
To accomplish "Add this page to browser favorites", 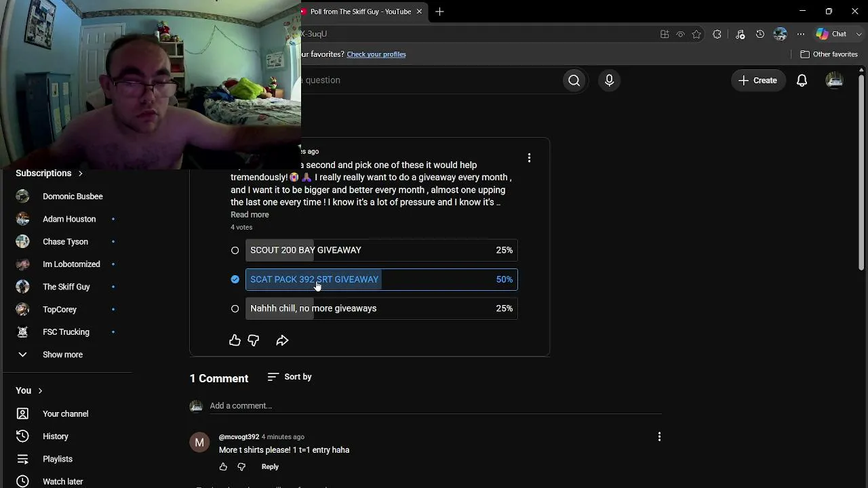I will 696,34.
